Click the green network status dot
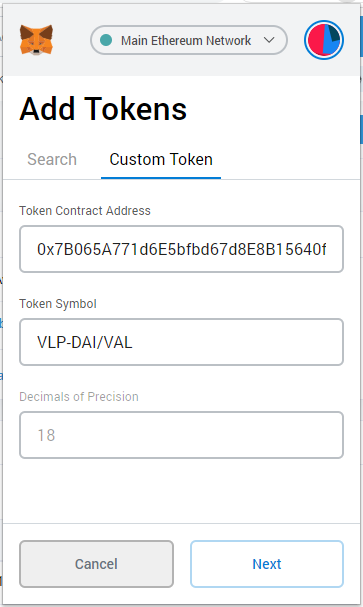The width and height of the screenshot is (363, 607). pyautogui.click(x=106, y=40)
